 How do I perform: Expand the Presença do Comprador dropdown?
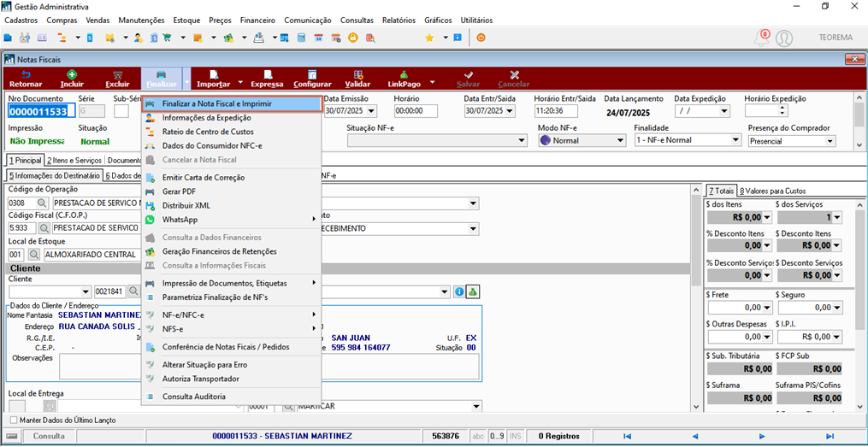830,140
